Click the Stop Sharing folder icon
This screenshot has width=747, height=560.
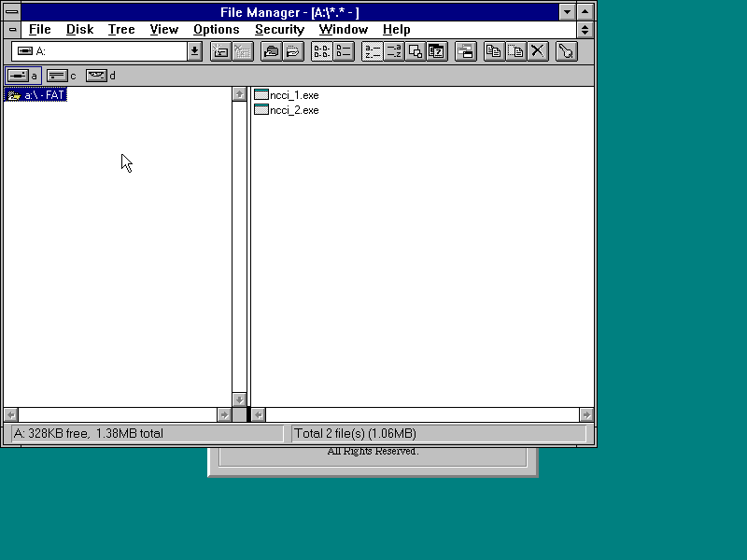[293, 51]
